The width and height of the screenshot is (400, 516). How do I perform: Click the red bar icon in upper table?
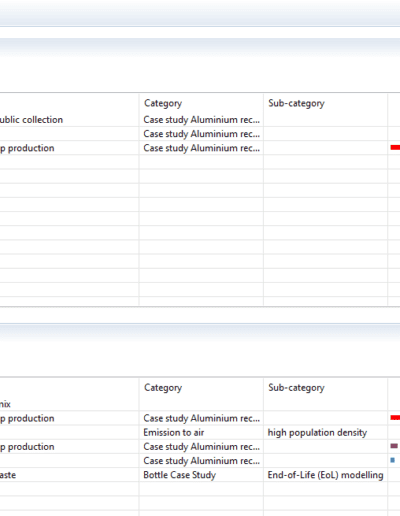tap(395, 147)
